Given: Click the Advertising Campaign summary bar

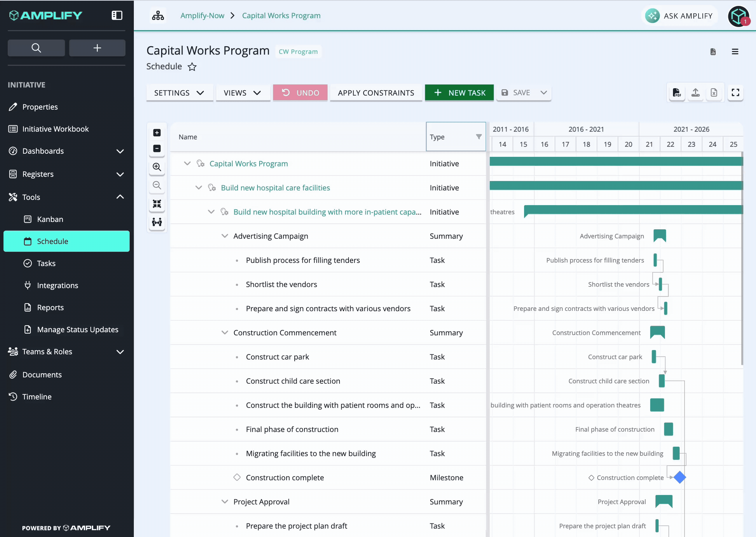Looking at the screenshot, I should click(660, 236).
